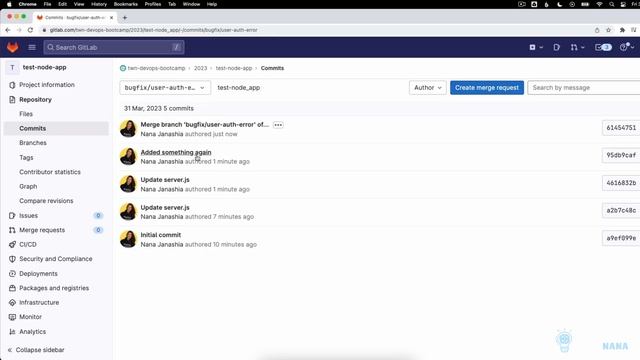
Task: Open the Merge branch 'bugfix/user-auth-error' commit
Action: click(x=204, y=124)
